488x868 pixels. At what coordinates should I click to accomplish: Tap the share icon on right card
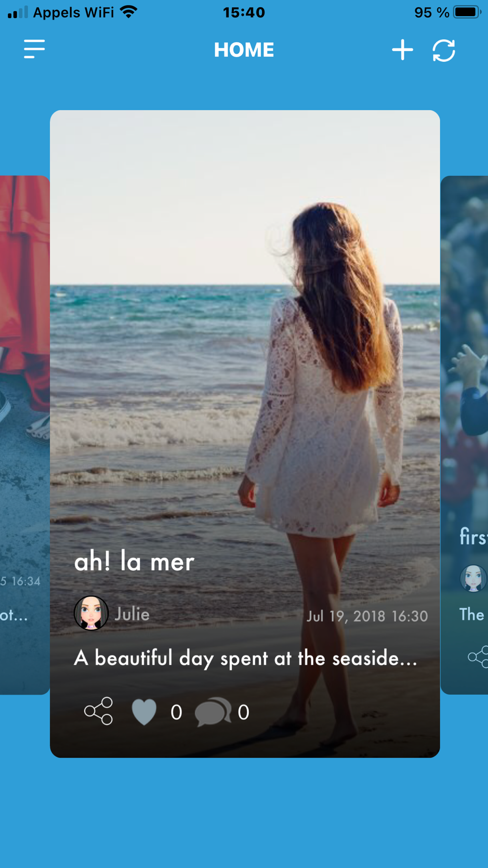tap(478, 657)
